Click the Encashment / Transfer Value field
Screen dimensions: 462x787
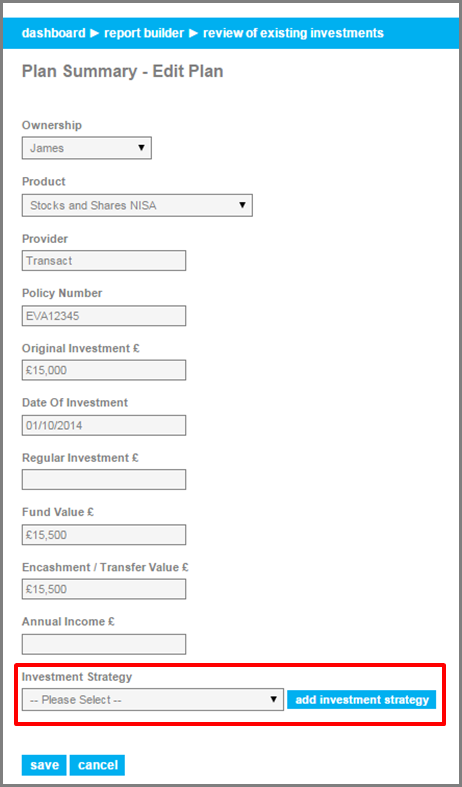point(104,589)
